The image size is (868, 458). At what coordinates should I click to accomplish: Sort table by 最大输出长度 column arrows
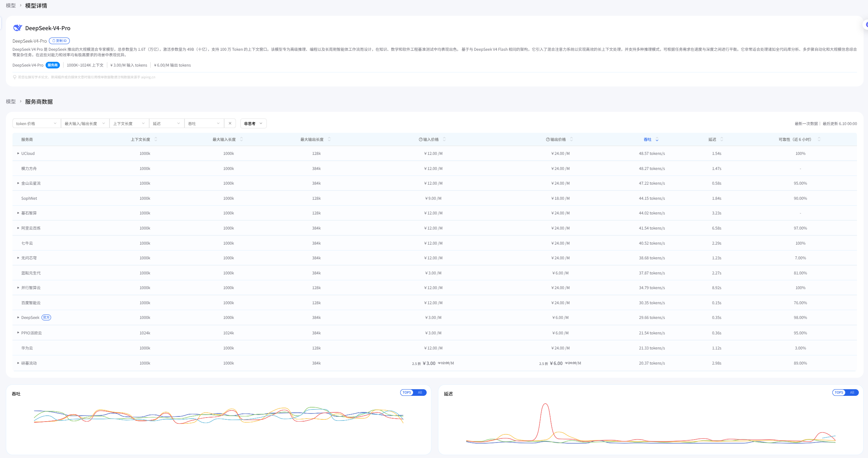(x=329, y=139)
